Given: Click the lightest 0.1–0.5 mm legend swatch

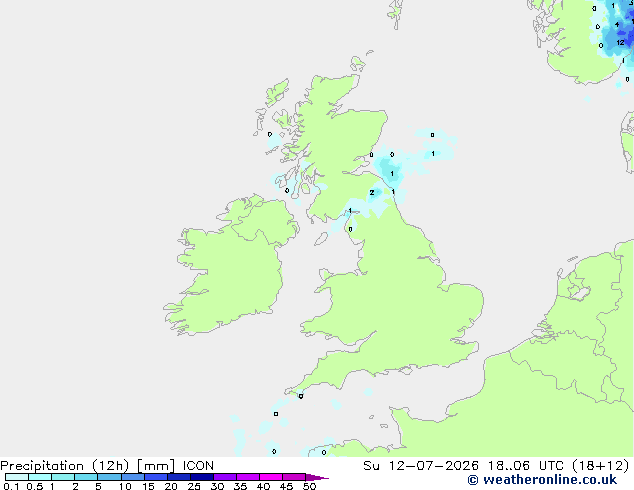Looking at the screenshot, I should 17,477.
